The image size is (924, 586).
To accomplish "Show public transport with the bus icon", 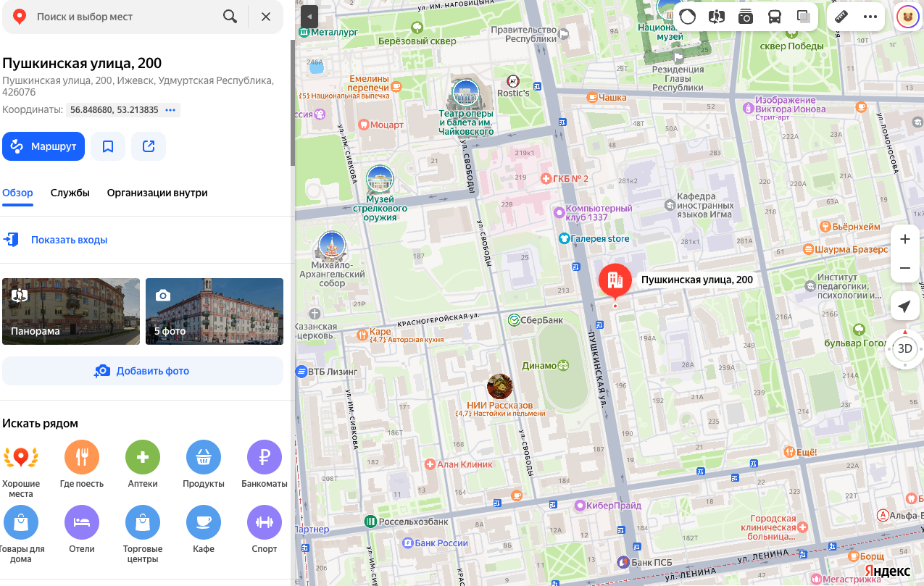I will [x=775, y=17].
